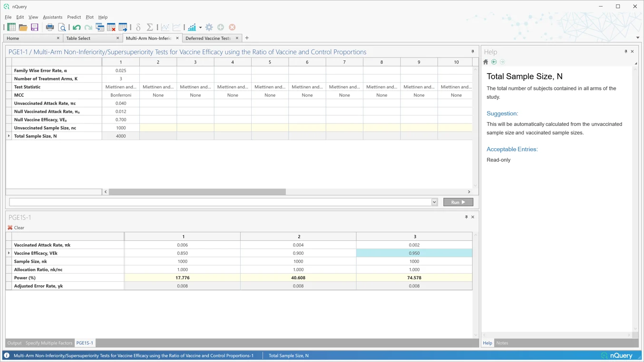This screenshot has width=644, height=362.
Task: Open the Assistants menu
Action: coord(52,17)
